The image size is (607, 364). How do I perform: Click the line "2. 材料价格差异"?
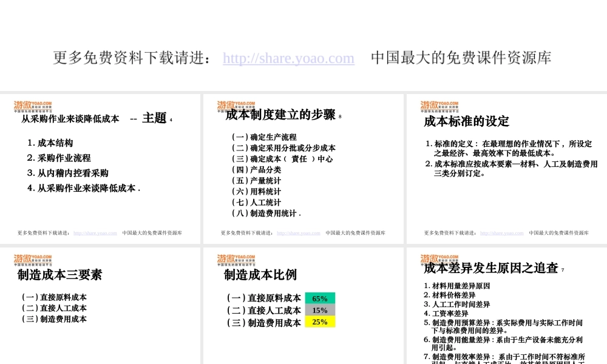(449, 295)
